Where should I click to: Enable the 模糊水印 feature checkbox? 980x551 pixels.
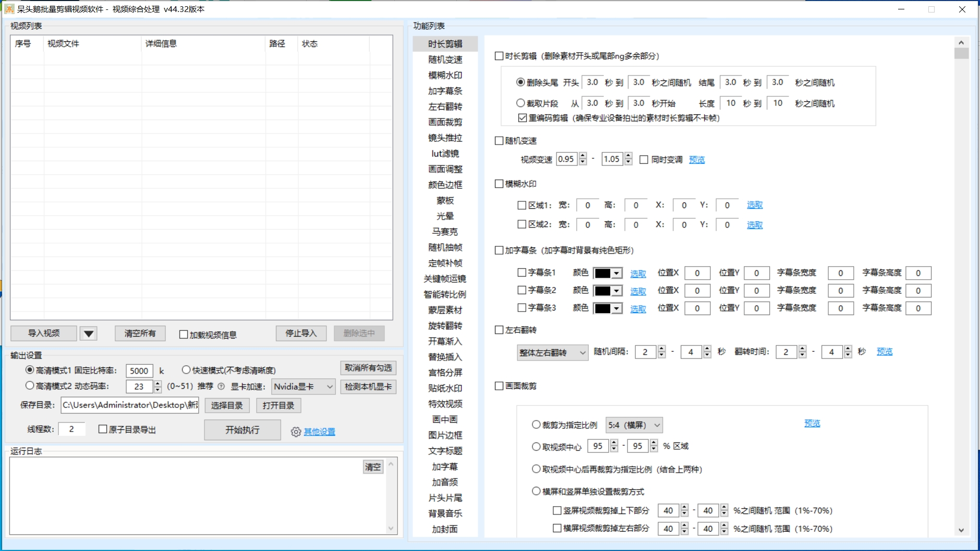tap(500, 183)
